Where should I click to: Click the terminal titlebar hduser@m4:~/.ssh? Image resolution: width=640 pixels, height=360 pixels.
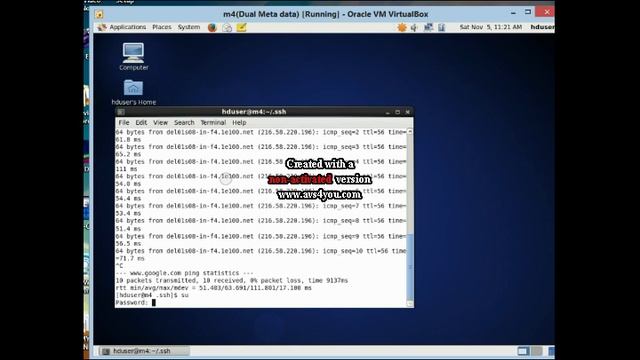tap(254, 111)
